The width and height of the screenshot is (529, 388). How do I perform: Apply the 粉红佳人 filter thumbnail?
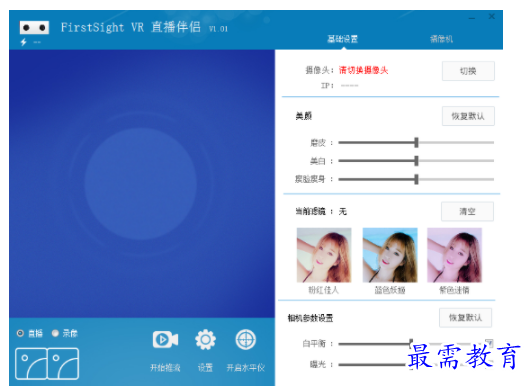click(x=324, y=255)
